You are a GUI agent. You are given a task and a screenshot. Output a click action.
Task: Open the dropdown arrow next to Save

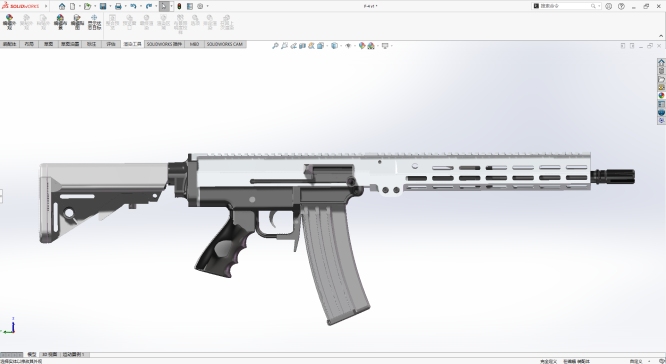(x=110, y=6)
